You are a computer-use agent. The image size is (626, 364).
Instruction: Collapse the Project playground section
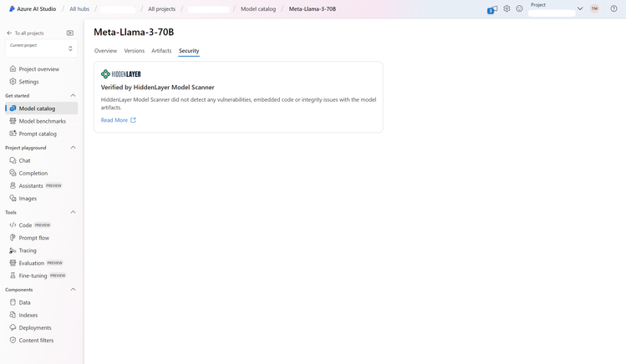[73, 148]
